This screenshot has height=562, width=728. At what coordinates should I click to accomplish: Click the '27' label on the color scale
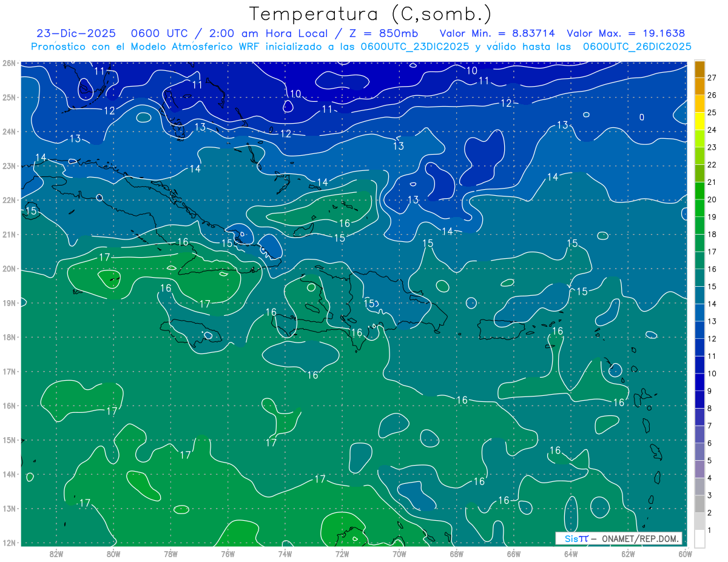pos(712,78)
